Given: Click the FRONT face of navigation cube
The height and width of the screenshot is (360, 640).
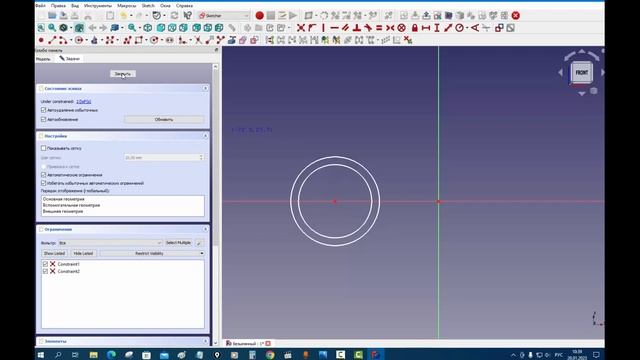Looking at the screenshot, I should [582, 73].
